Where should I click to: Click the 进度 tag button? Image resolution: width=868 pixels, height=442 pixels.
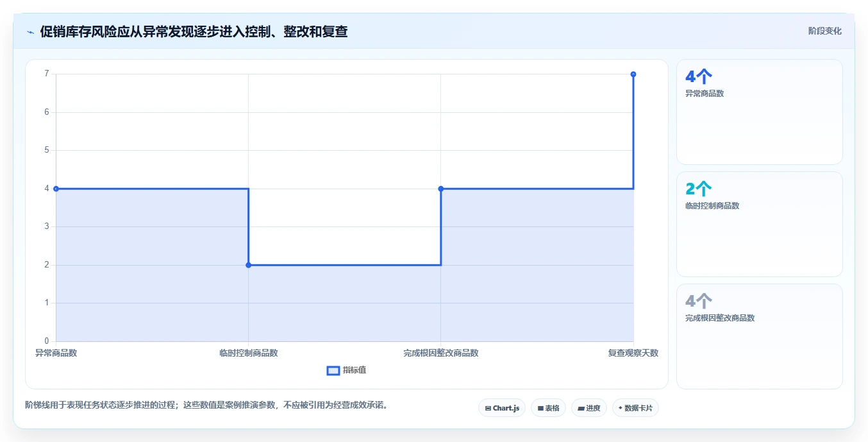[589, 408]
